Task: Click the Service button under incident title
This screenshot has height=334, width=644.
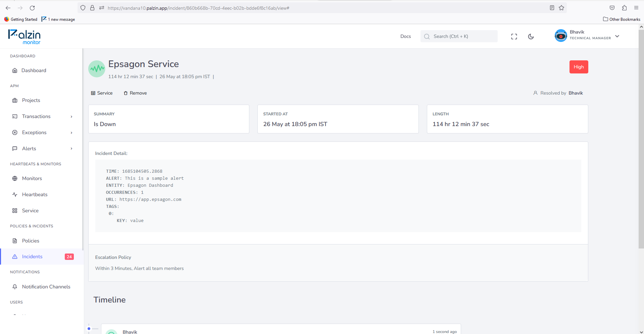Action: click(102, 93)
